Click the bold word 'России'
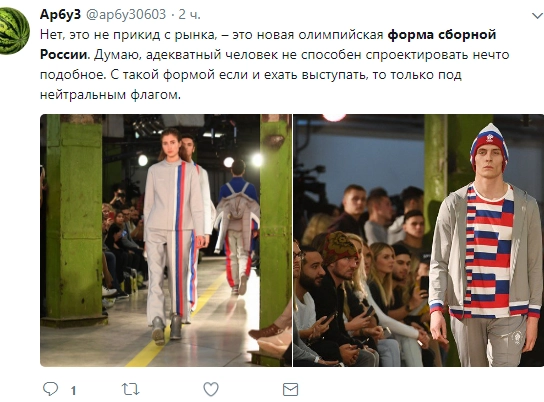The height and width of the screenshot is (402, 544). coord(64,54)
